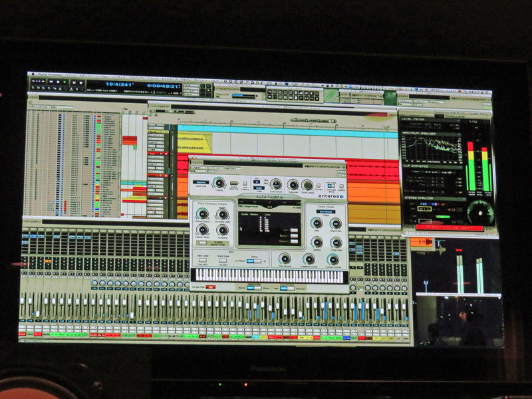Toggle the Select Pitch Ref switch
532x399 pixels.
click(x=234, y=183)
